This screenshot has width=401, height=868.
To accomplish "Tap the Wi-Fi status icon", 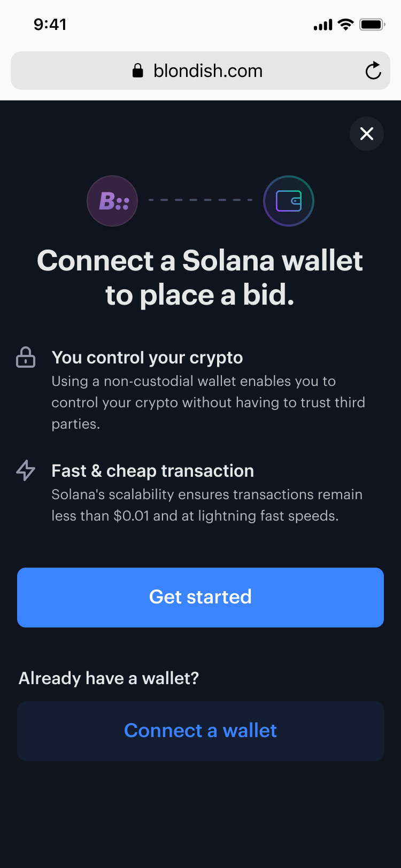I will [x=346, y=25].
